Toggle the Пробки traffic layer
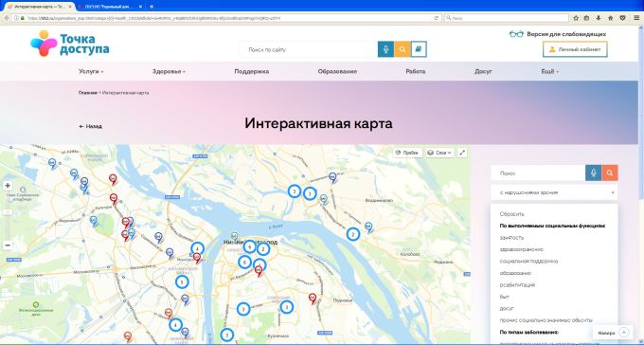The height and width of the screenshot is (345, 644). (x=407, y=153)
